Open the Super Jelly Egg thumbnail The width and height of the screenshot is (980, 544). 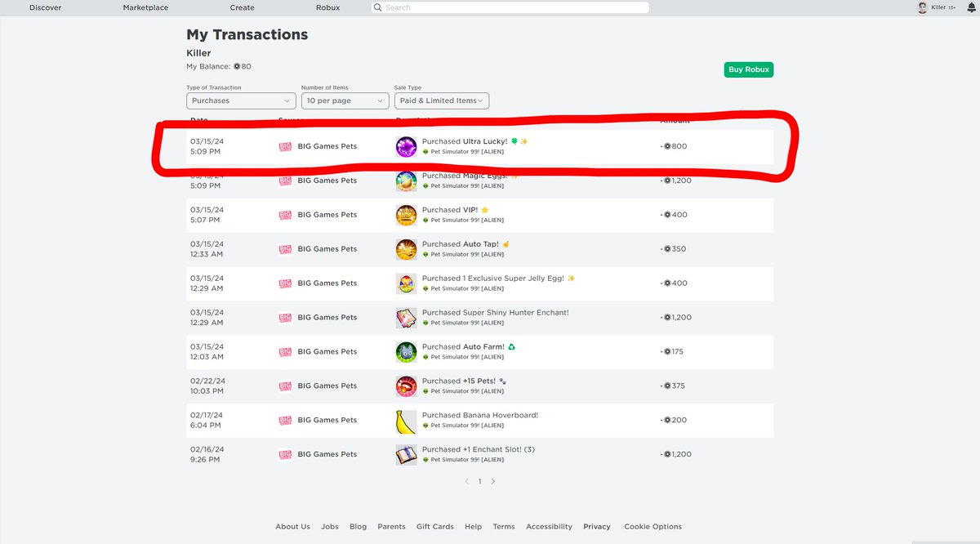click(x=406, y=283)
